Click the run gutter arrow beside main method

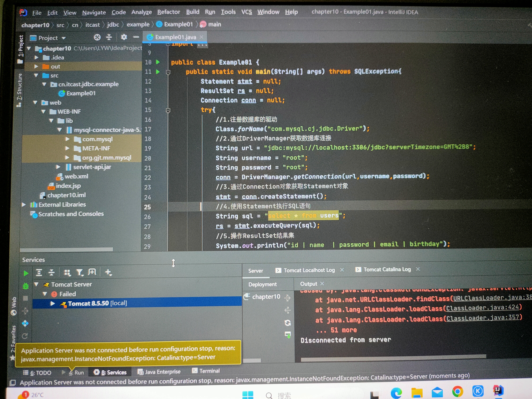point(158,72)
